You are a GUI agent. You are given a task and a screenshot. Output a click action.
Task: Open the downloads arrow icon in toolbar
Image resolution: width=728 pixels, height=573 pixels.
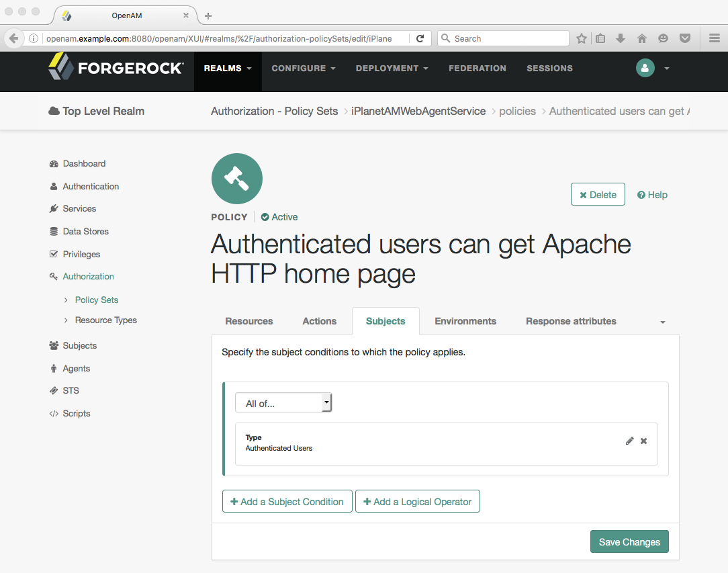pyautogui.click(x=621, y=38)
